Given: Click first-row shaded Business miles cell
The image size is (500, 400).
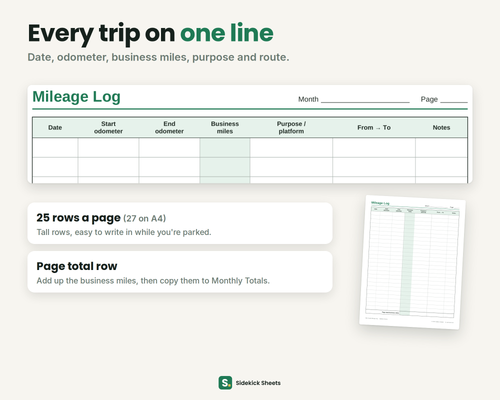Looking at the screenshot, I should [x=225, y=148].
